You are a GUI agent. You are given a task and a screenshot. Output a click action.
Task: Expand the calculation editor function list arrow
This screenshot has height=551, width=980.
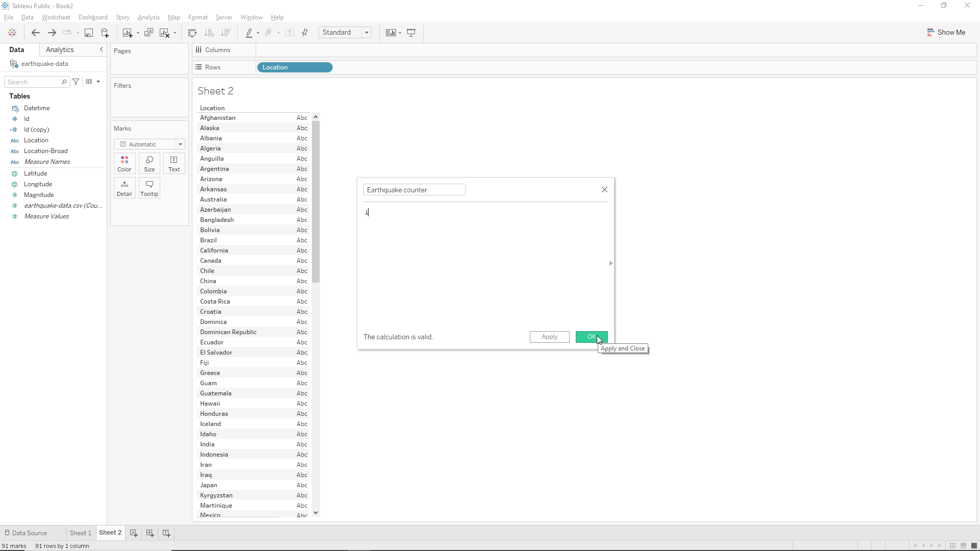(x=611, y=263)
